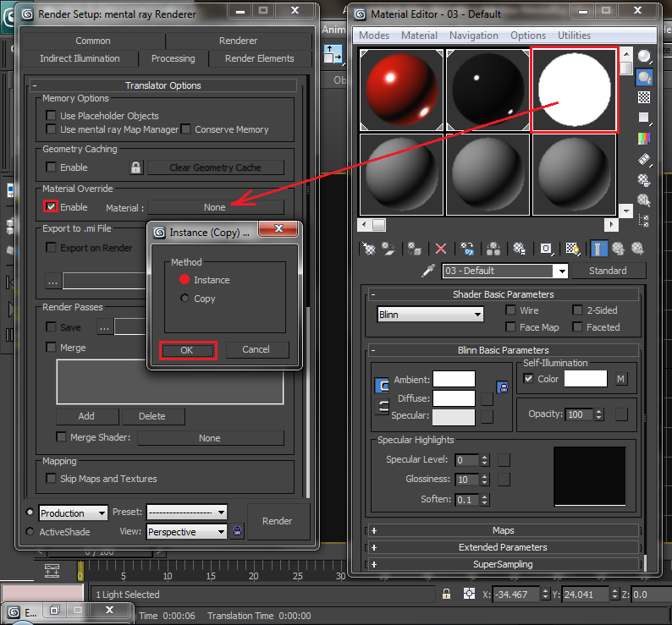Screen dimensions: 672x625
Task: Click the Make Unique icon
Action: (493, 249)
